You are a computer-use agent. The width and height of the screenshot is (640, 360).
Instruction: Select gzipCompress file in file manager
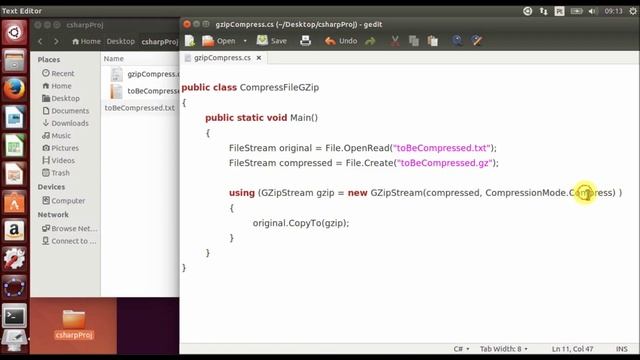coord(145,74)
